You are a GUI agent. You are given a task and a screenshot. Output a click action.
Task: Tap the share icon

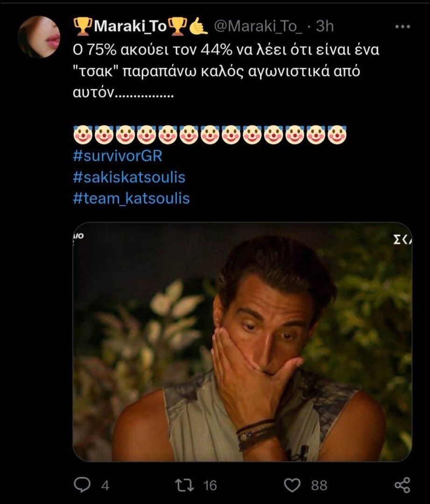[x=402, y=485]
